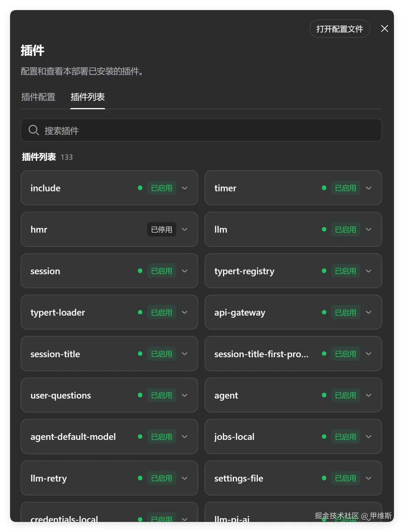Toggle the hmr plugin's 已停用 status badge
This screenshot has width=404, height=532.
pyautogui.click(x=162, y=229)
